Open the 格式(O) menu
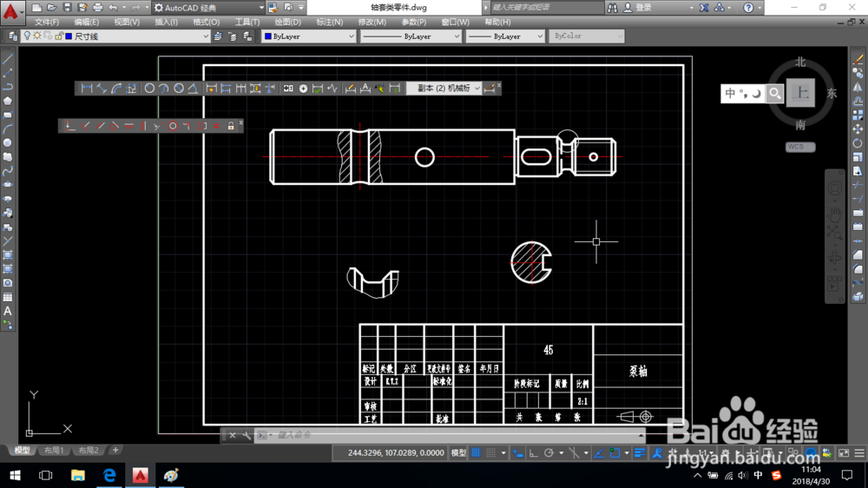The image size is (868, 488). click(206, 23)
